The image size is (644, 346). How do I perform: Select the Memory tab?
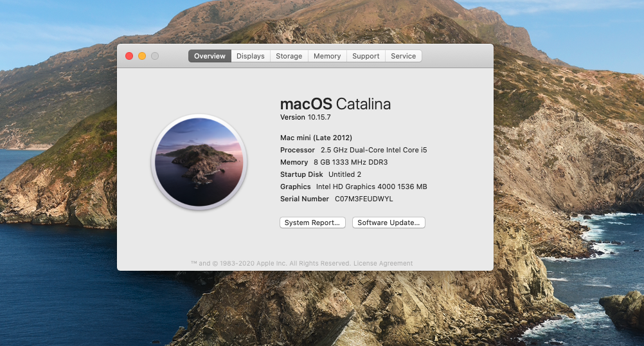pos(327,56)
